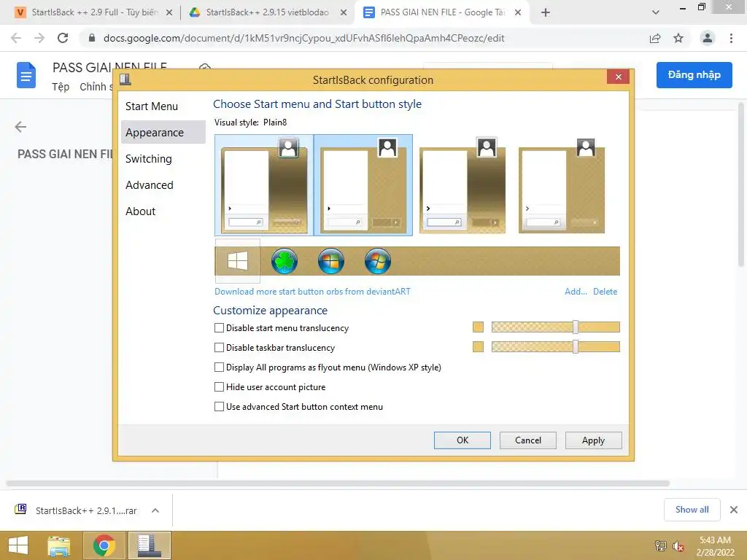
Task: Open the taskbar color swatch
Action: [x=478, y=346]
